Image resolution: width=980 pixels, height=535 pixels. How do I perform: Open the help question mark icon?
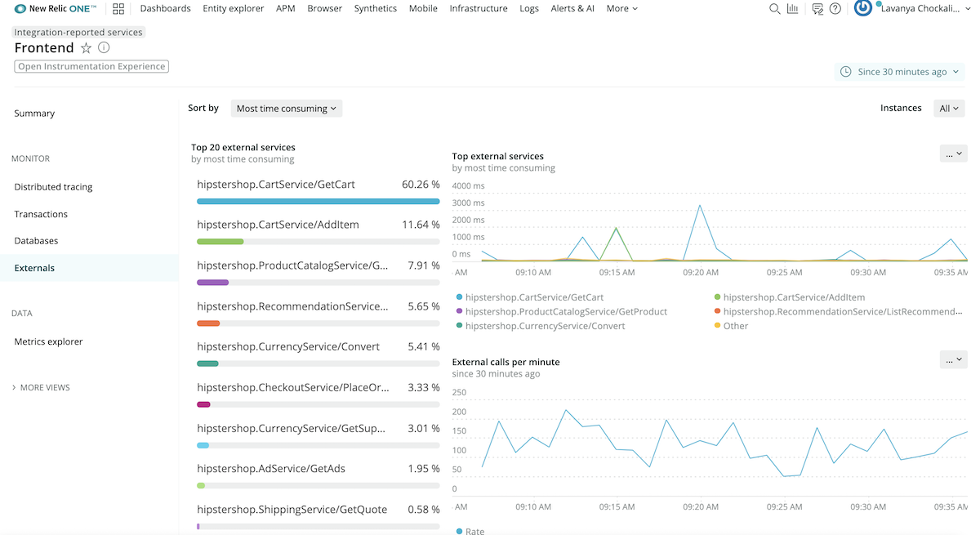click(x=835, y=9)
